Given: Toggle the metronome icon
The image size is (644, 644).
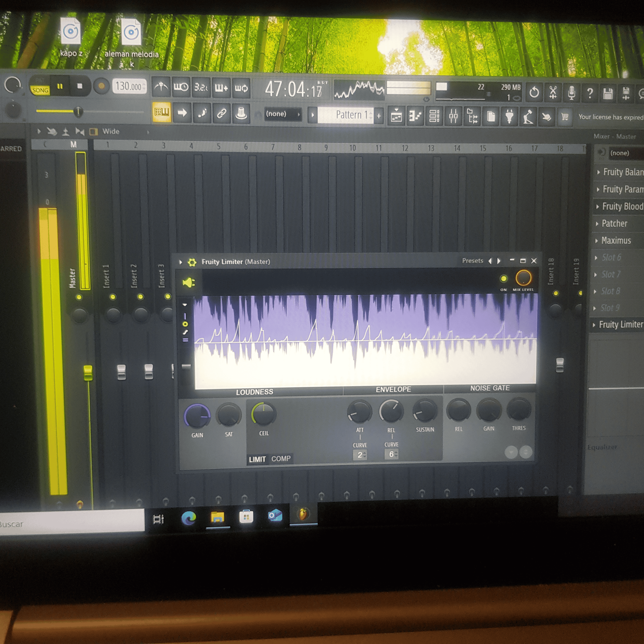Looking at the screenshot, I should [161, 87].
